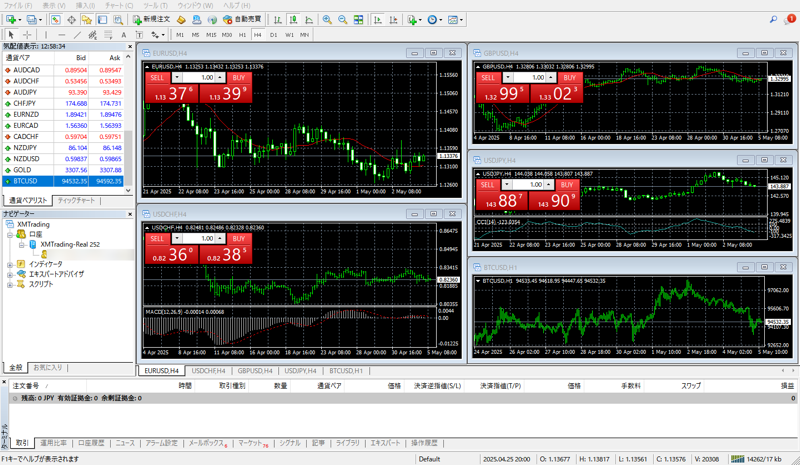800x465 pixels.
Task: Open a new chart from the toolbar
Action: (x=11, y=19)
